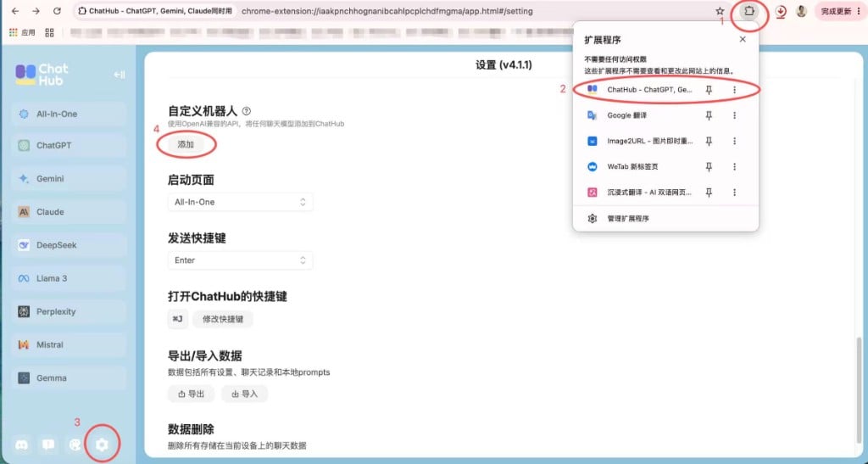Select All-In-One in the sidebar
The image size is (868, 464).
[x=69, y=114]
